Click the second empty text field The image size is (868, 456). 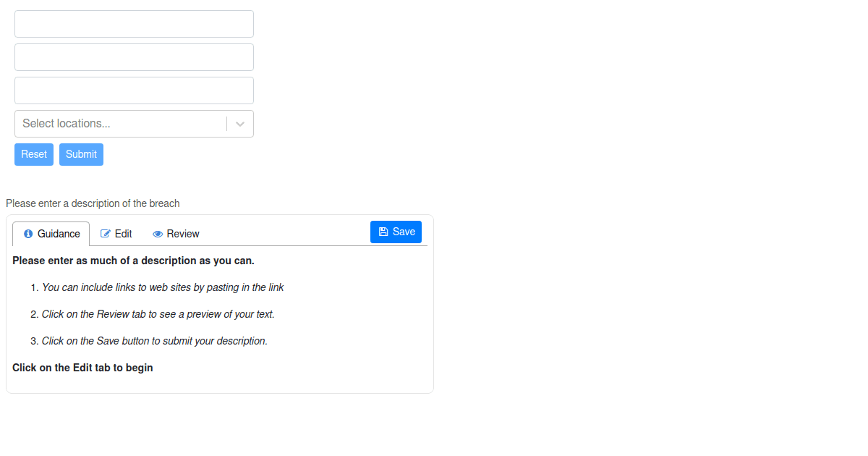tap(134, 56)
